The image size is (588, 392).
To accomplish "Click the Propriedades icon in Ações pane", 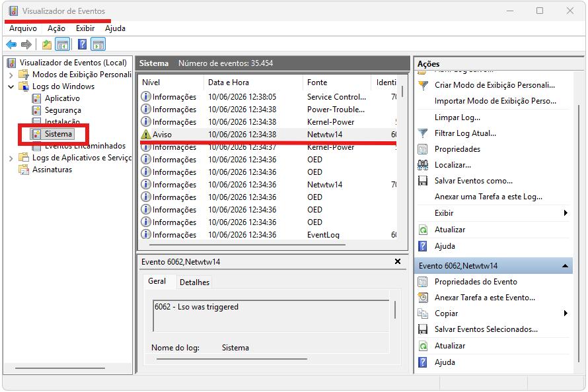I will [x=423, y=149].
